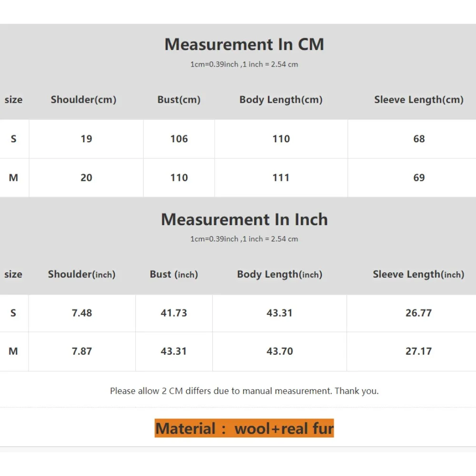Click the Measurement In CM heading
The image size is (476, 476).
244,44
